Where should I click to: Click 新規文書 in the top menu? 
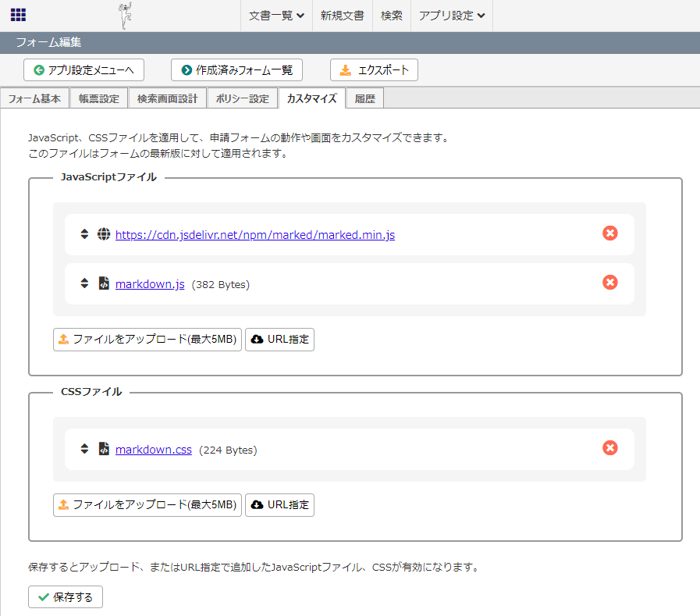pyautogui.click(x=342, y=16)
